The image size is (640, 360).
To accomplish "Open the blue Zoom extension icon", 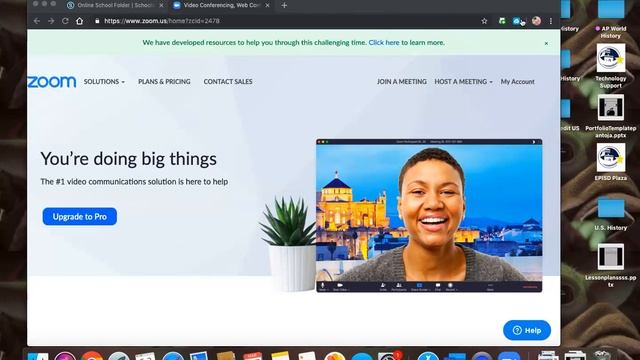I will click(517, 21).
